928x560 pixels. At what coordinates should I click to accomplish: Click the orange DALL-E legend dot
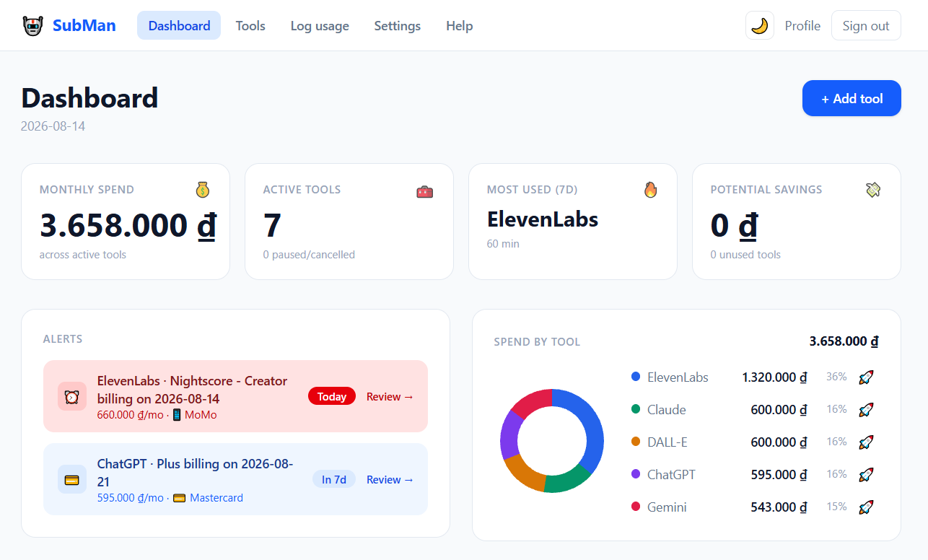pos(636,442)
